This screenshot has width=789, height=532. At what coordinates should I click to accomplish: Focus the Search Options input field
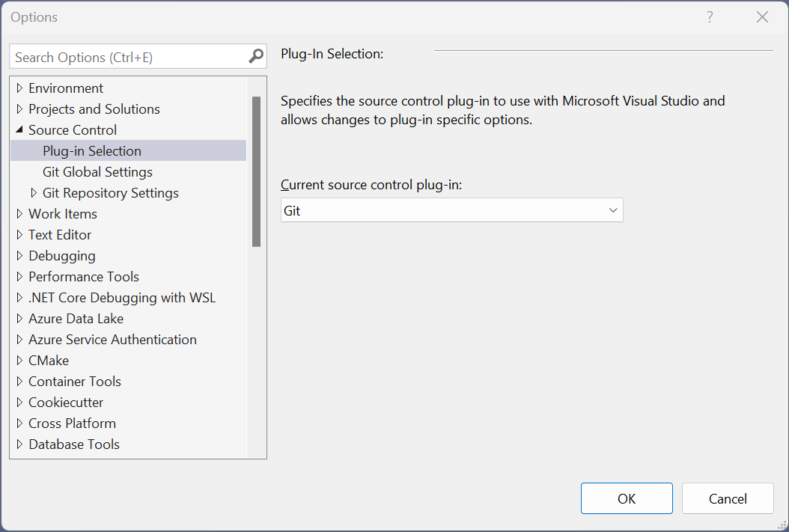(127, 57)
